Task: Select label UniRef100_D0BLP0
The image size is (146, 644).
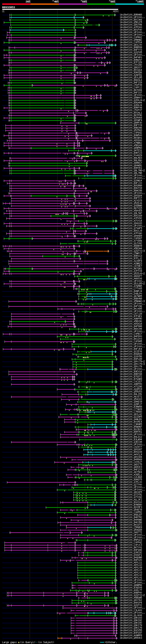Action: [x=131, y=294]
